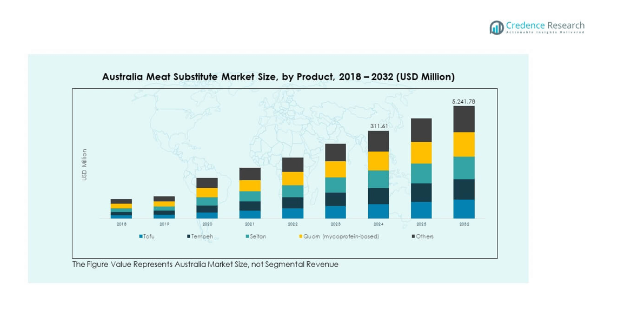Click the USD Million y-axis label
Viewport: 644px width, 323px height.
(x=84, y=164)
